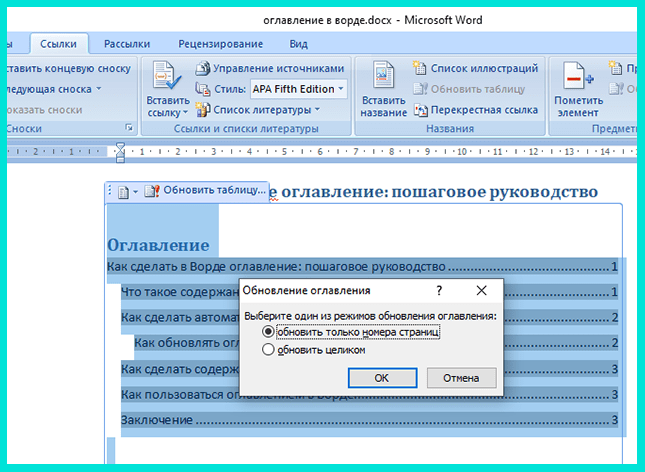Screen dimensions: 645x472
Task: Open the Рецензирование tab
Action: pos(220,44)
